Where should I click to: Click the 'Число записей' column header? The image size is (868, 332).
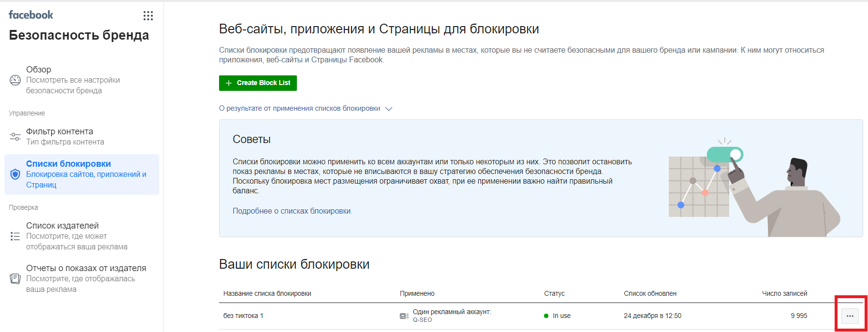pyautogui.click(x=784, y=294)
